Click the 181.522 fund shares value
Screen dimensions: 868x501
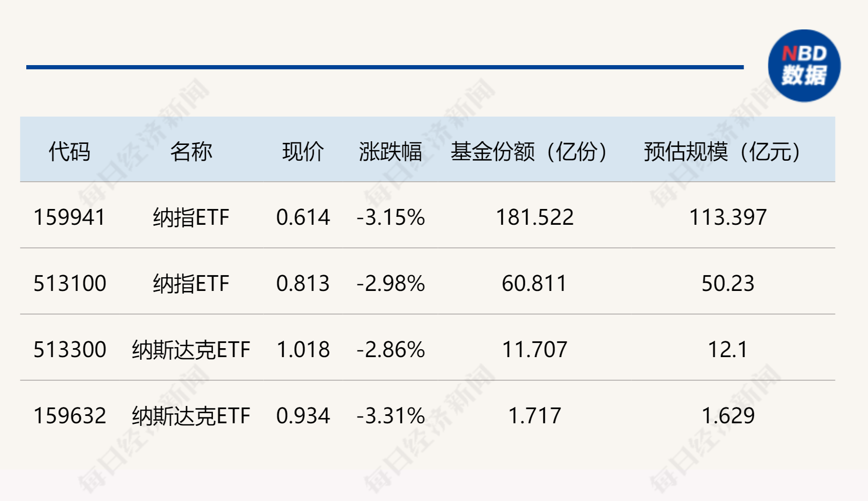coord(534,217)
